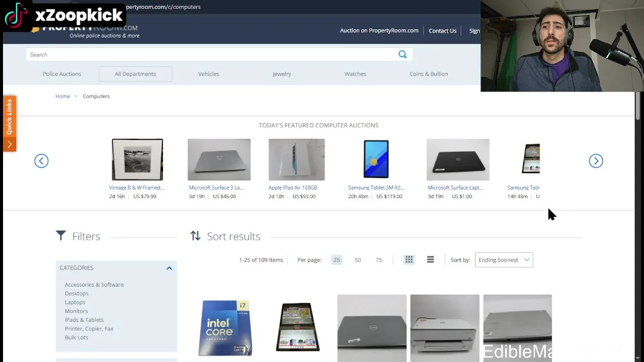Show 75 items per page
644x362 pixels.
[x=379, y=260]
